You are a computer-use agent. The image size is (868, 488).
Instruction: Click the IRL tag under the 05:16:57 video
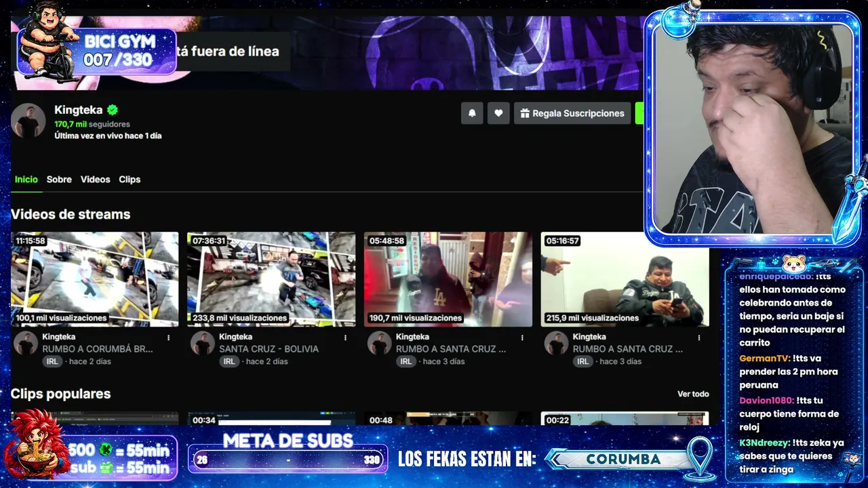pyautogui.click(x=583, y=362)
